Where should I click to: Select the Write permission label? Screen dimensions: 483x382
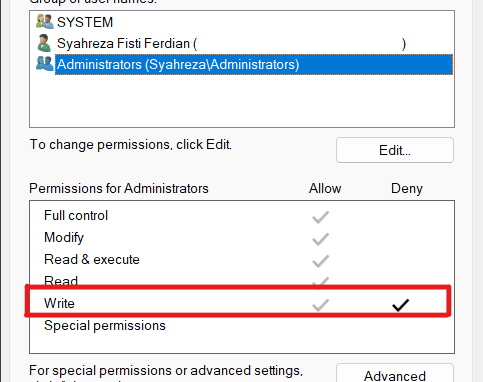click(x=59, y=303)
